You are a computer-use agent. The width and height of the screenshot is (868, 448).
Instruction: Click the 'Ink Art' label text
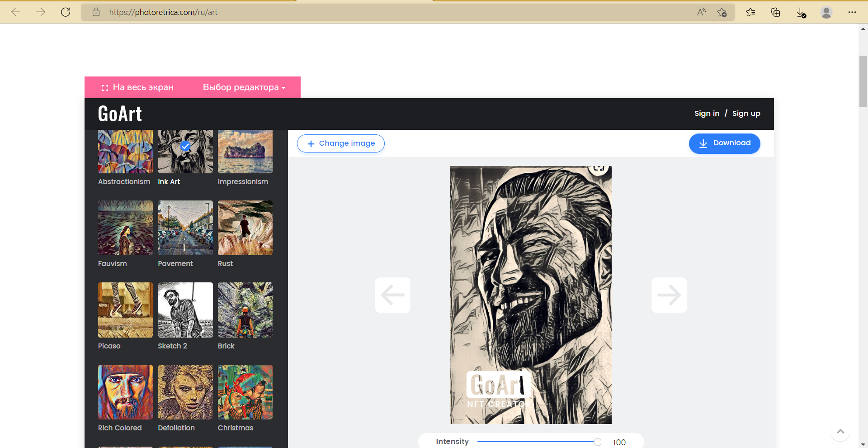pyautogui.click(x=169, y=182)
